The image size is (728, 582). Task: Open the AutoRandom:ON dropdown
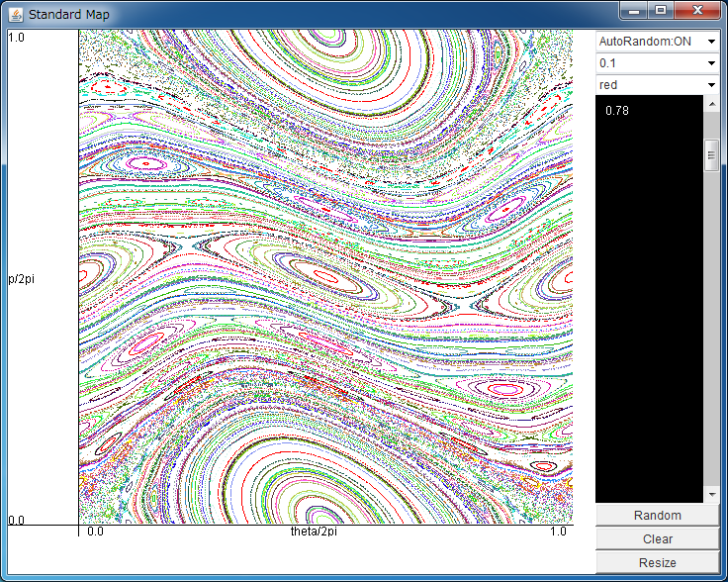point(658,42)
